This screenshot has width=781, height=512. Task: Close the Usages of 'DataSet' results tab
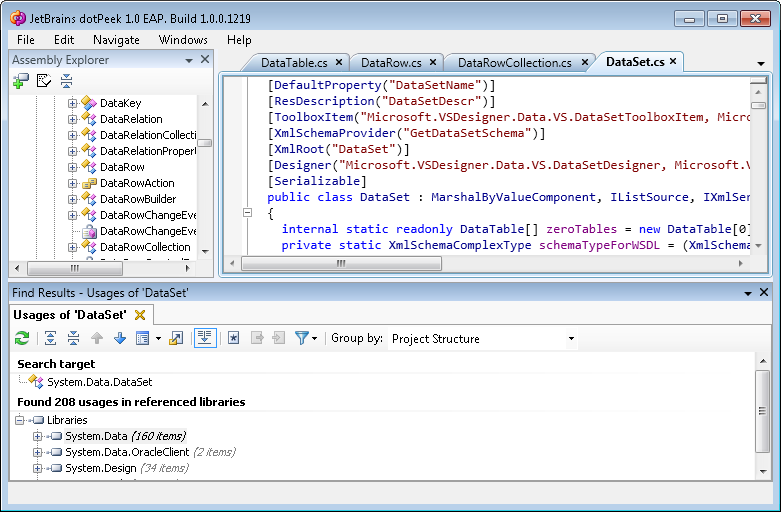point(140,315)
